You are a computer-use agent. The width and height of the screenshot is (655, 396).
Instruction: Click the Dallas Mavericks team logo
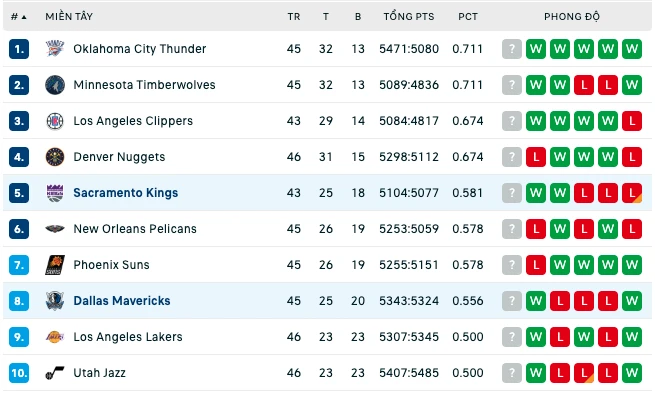55,301
